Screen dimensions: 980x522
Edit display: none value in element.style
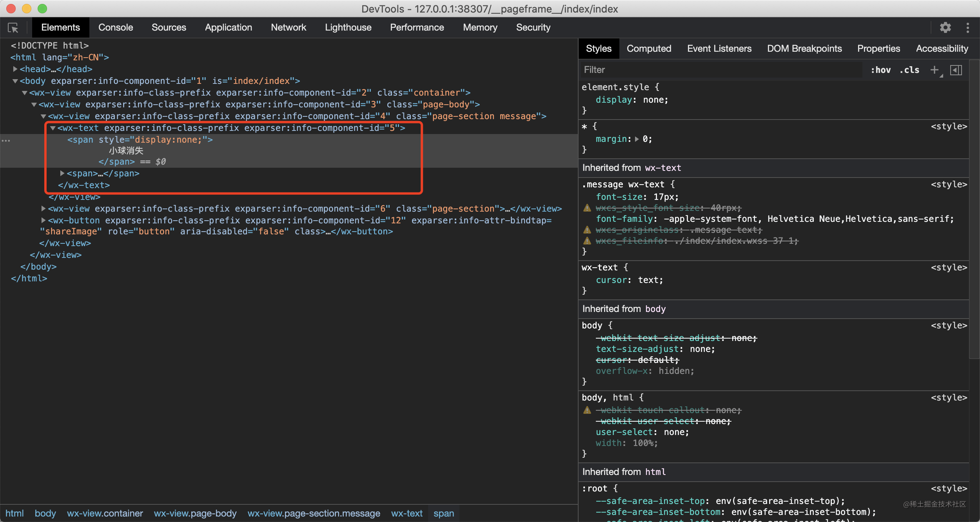click(x=655, y=100)
